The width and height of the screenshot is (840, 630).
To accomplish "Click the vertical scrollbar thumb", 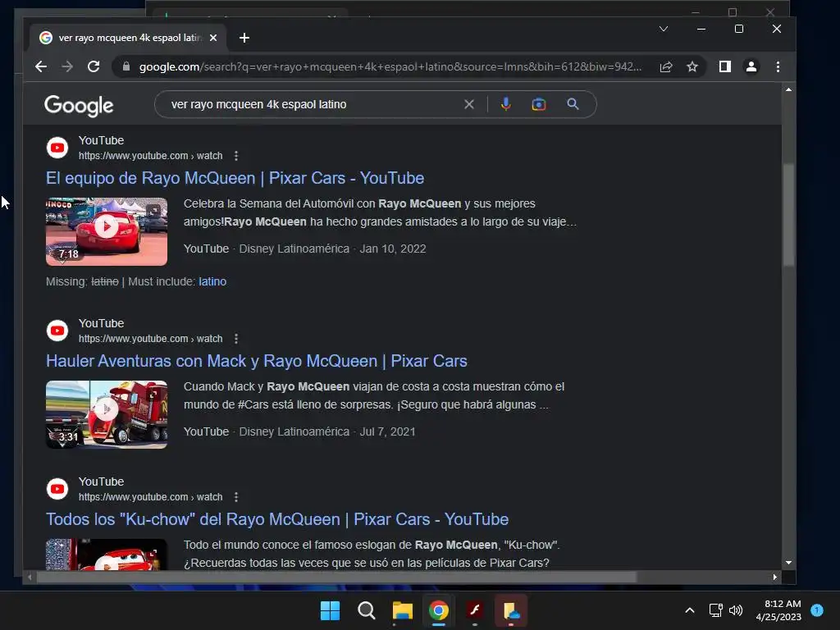I will click(x=788, y=214).
